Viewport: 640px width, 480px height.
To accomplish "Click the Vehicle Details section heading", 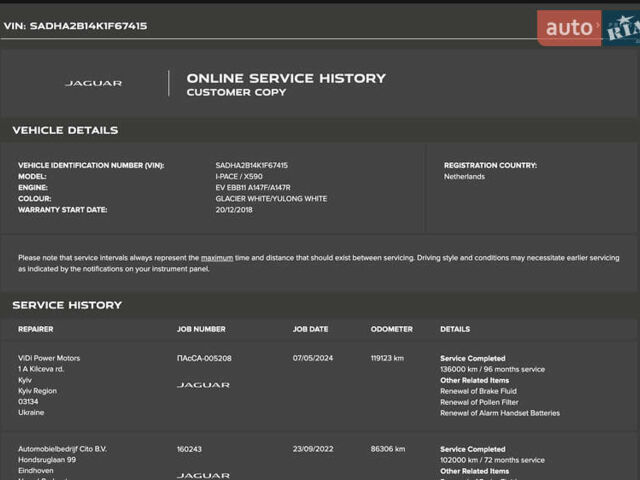I will 65,130.
